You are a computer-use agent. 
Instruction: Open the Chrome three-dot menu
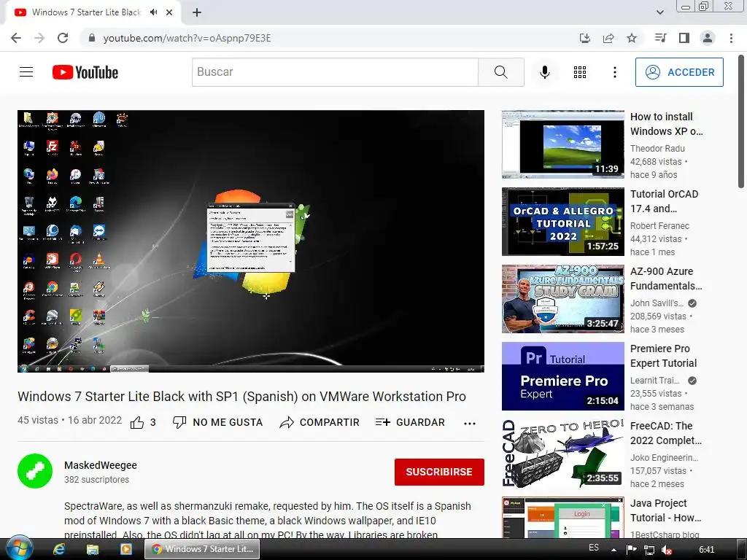pos(731,38)
